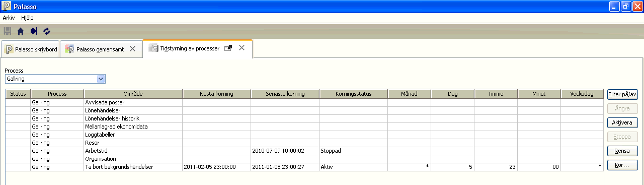Screen dimensions: 644x185
Task: Click the door arrow icon in toolbar
Action: click(x=34, y=31)
